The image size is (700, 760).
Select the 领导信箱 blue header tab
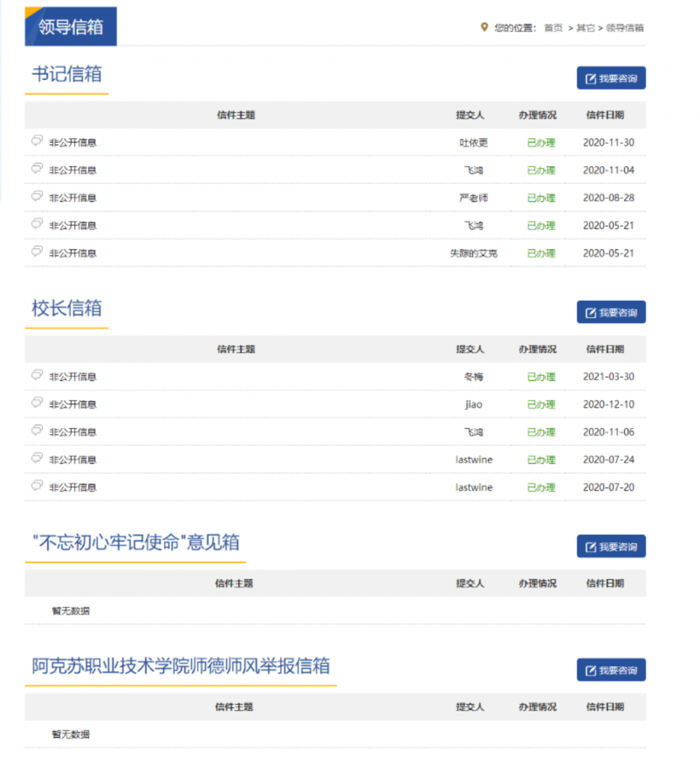pyautogui.click(x=71, y=27)
